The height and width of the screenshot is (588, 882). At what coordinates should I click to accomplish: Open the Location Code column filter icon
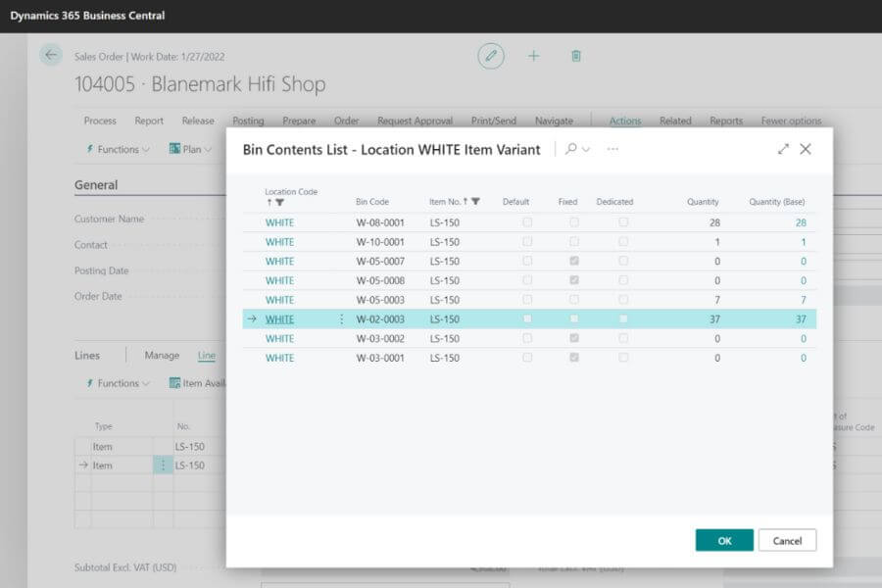280,202
